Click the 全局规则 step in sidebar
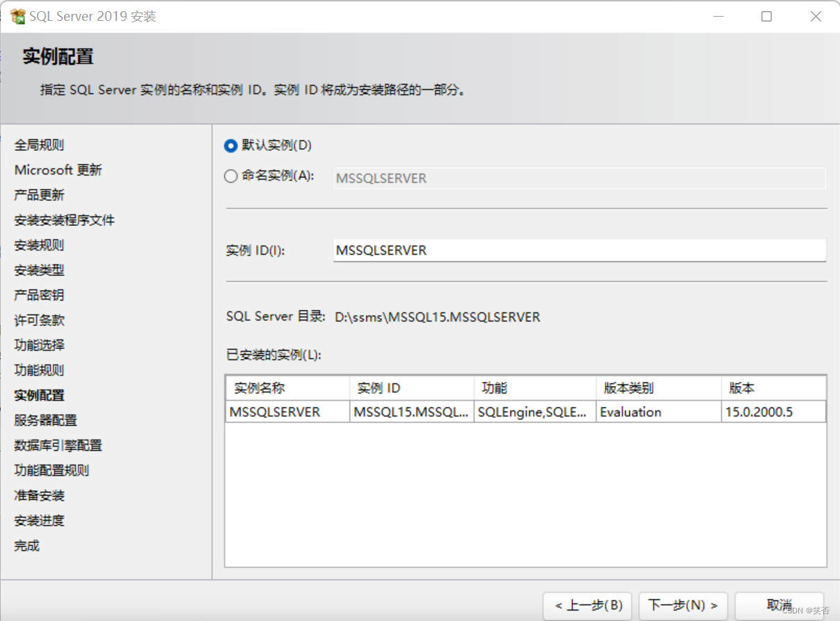The height and width of the screenshot is (621, 840). (x=39, y=145)
